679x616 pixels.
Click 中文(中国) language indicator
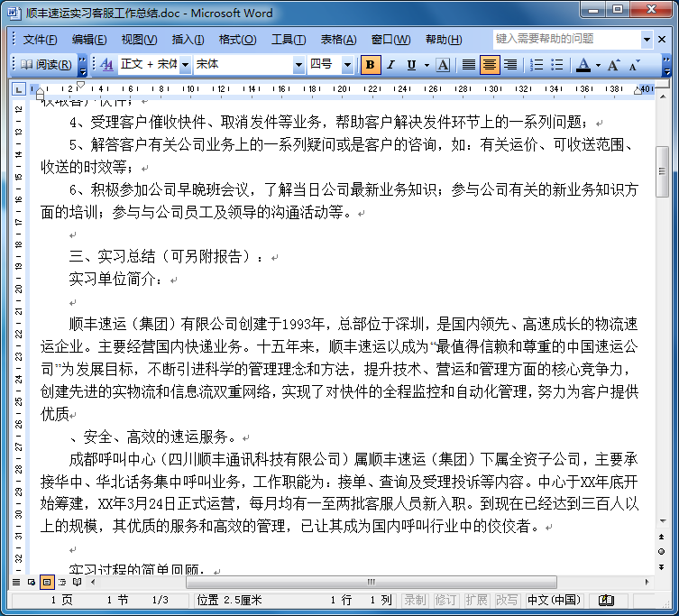point(554,600)
